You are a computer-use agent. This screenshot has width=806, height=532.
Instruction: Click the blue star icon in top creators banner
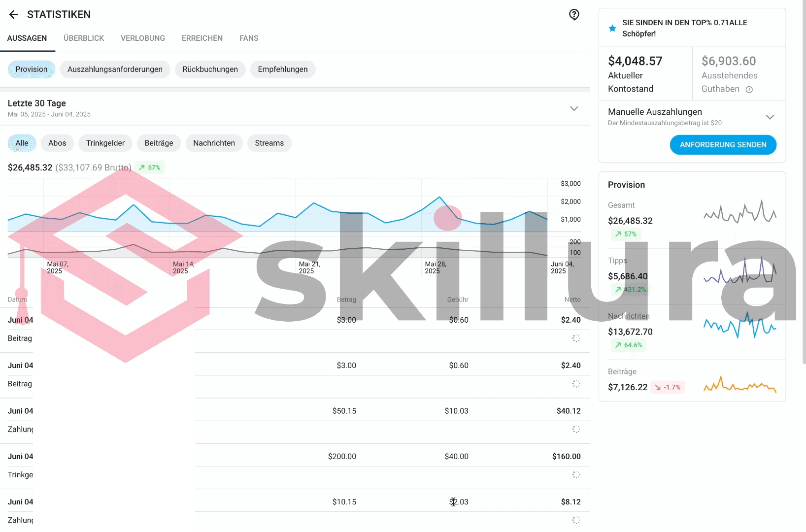pyautogui.click(x=612, y=28)
